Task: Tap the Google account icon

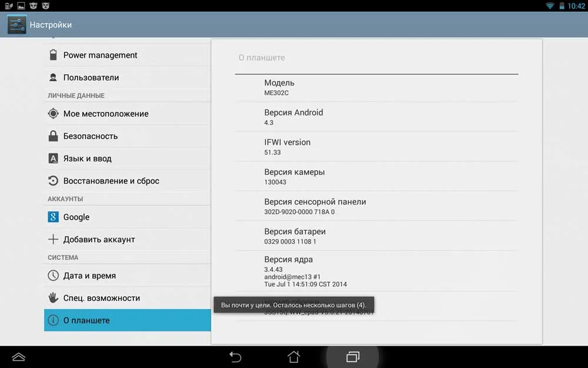Action: (54, 217)
